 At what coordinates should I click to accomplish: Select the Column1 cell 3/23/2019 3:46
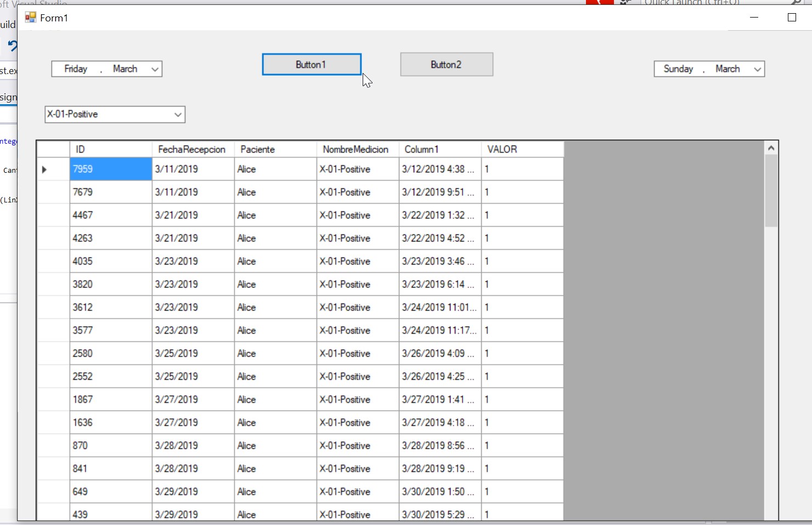pyautogui.click(x=440, y=261)
